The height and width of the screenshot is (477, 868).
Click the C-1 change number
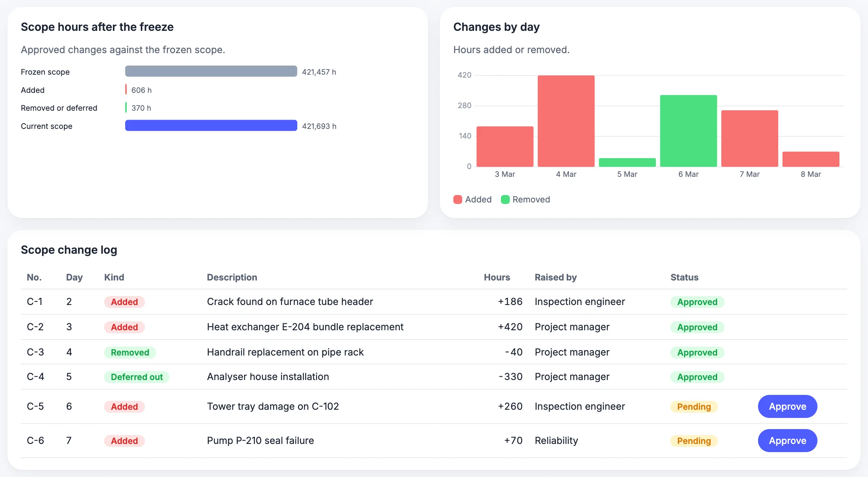(x=35, y=302)
